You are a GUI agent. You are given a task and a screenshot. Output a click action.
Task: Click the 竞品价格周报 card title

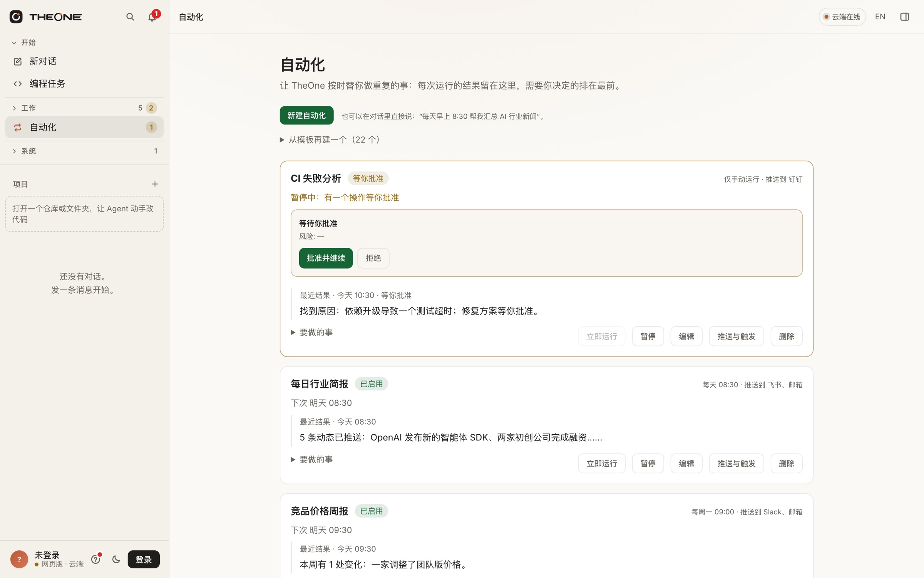point(319,511)
